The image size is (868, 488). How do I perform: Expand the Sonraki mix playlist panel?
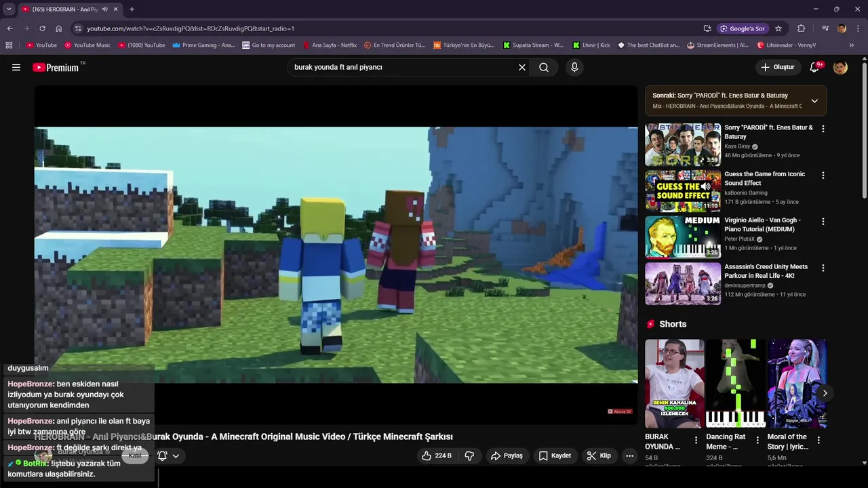(x=814, y=101)
